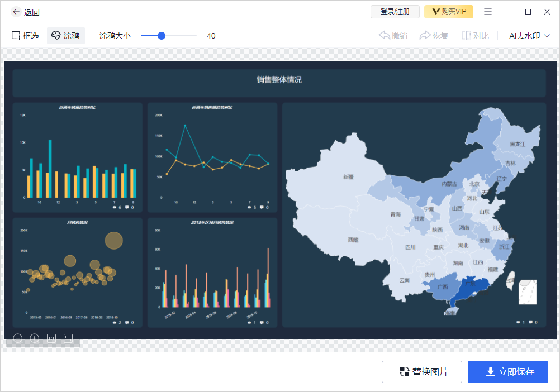Select the 框选 box selection tool
The width and height of the screenshot is (560, 392).
click(x=25, y=36)
